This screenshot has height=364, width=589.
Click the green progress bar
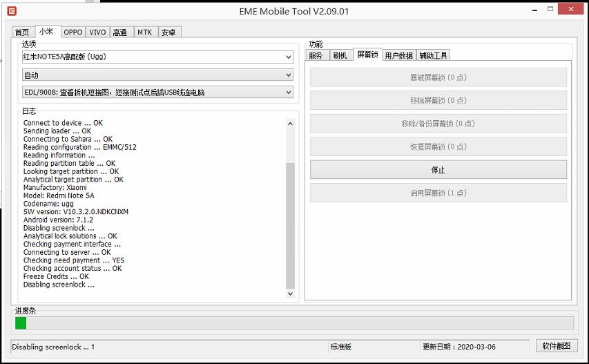21,323
